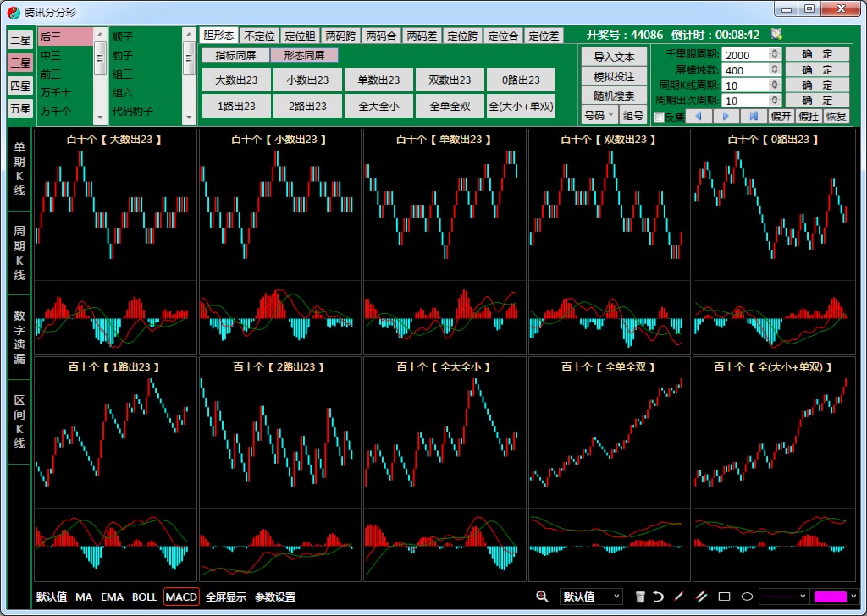Click the magnifier zoom icon
Image resolution: width=867 pixels, height=616 pixels.
click(542, 597)
